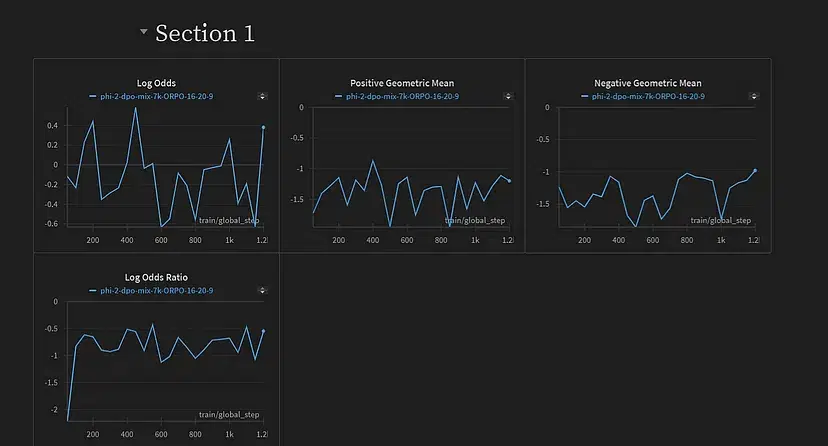
Task: Click the Negative Geometric Mean chart title
Action: tap(648, 83)
